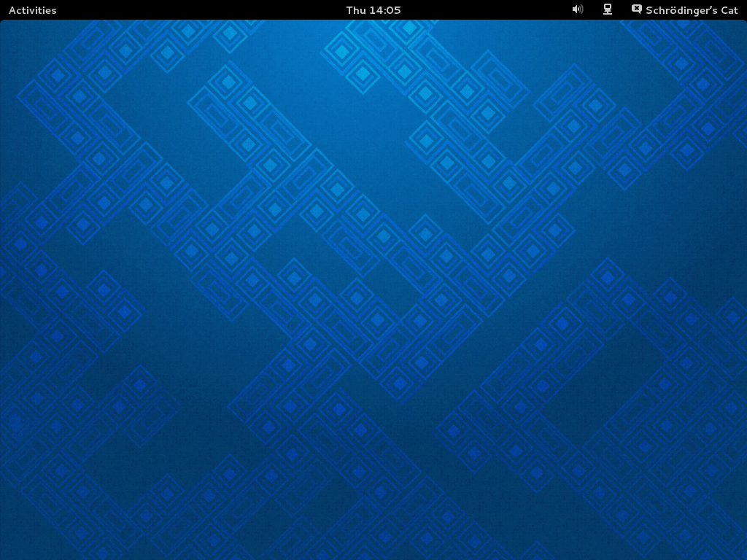Click the network indicator left of the username
The image size is (747, 560).
pos(607,9)
